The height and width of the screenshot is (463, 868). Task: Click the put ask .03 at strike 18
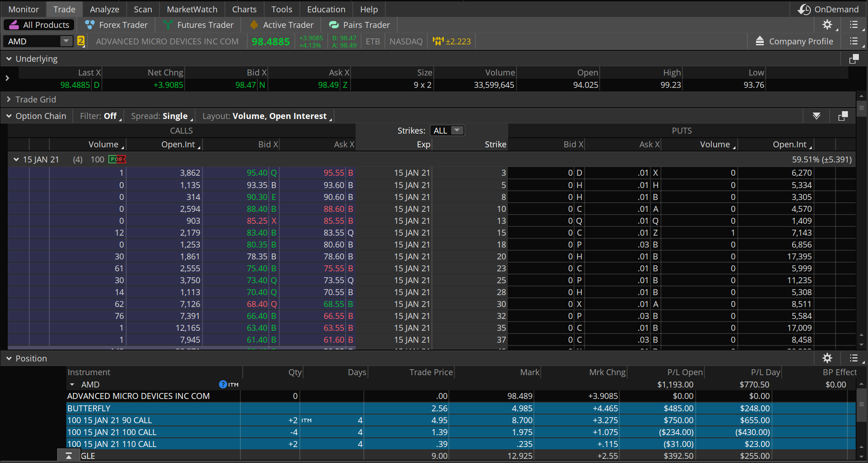pos(643,245)
